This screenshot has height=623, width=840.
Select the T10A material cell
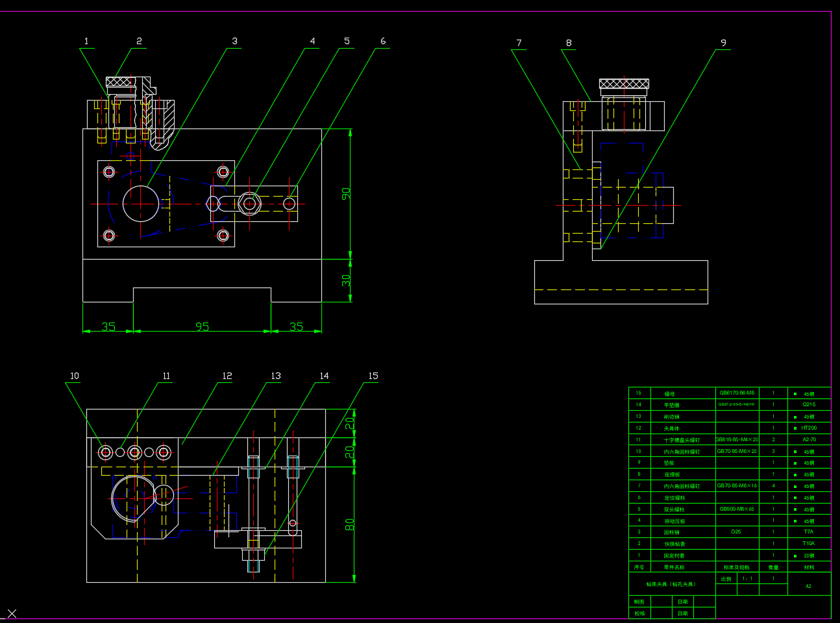809,543
